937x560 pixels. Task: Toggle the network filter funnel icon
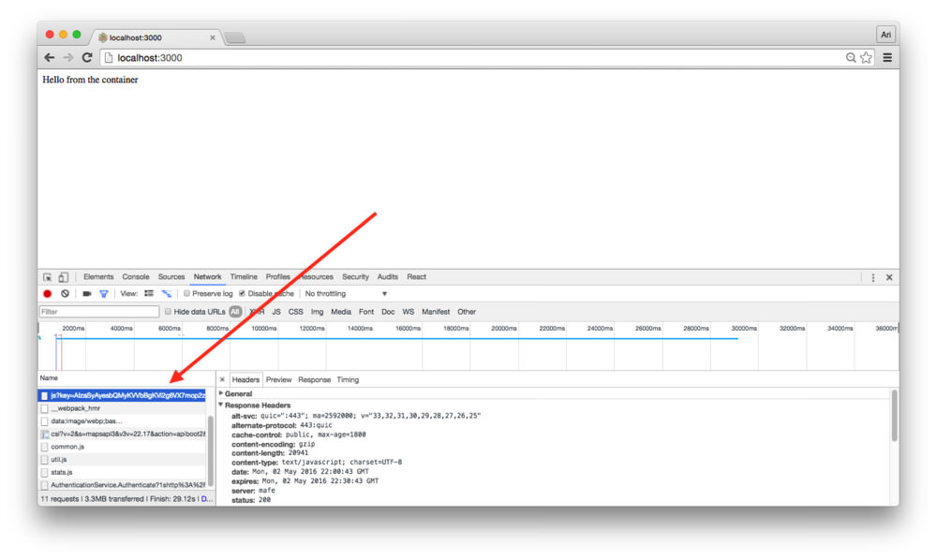tap(104, 294)
